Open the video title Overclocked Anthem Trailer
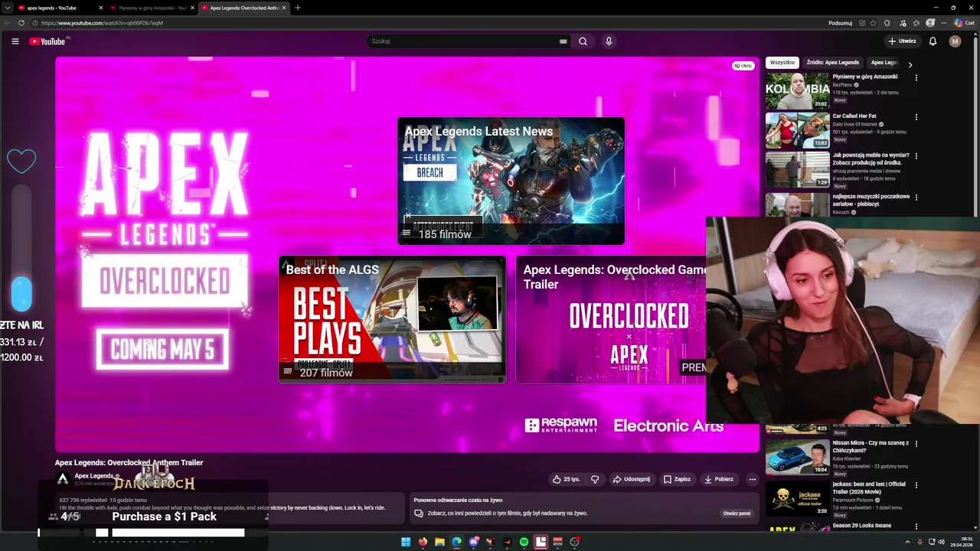 [x=129, y=462]
